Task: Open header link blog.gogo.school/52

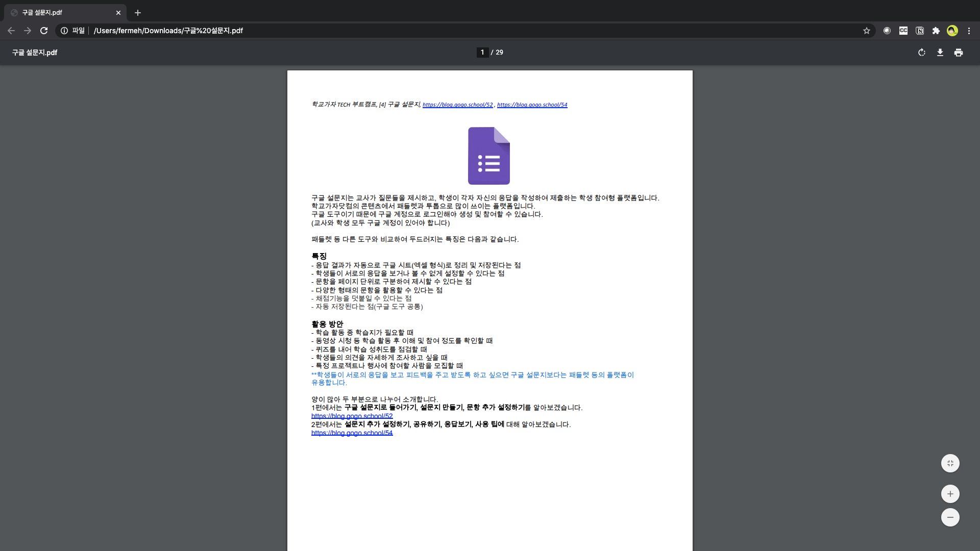Action: pyautogui.click(x=457, y=105)
